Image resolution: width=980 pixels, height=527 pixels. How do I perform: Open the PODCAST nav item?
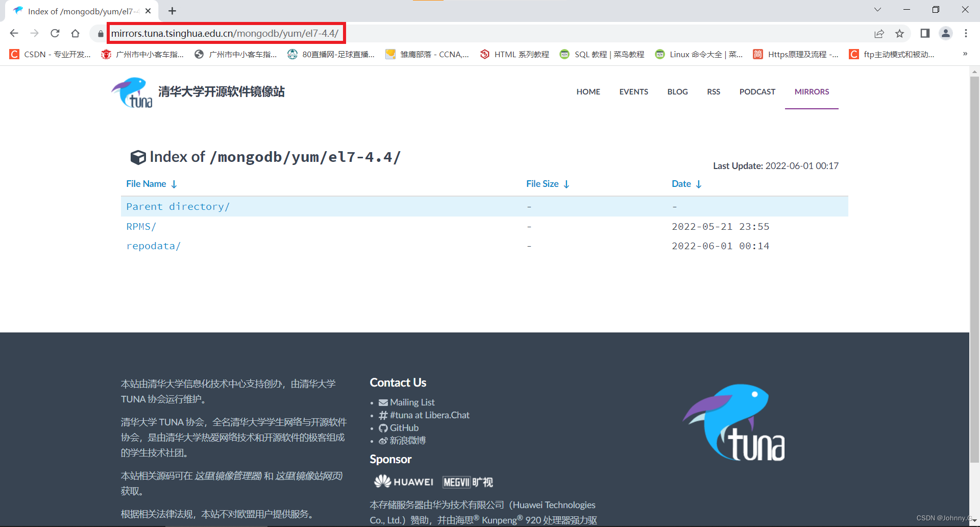point(757,92)
